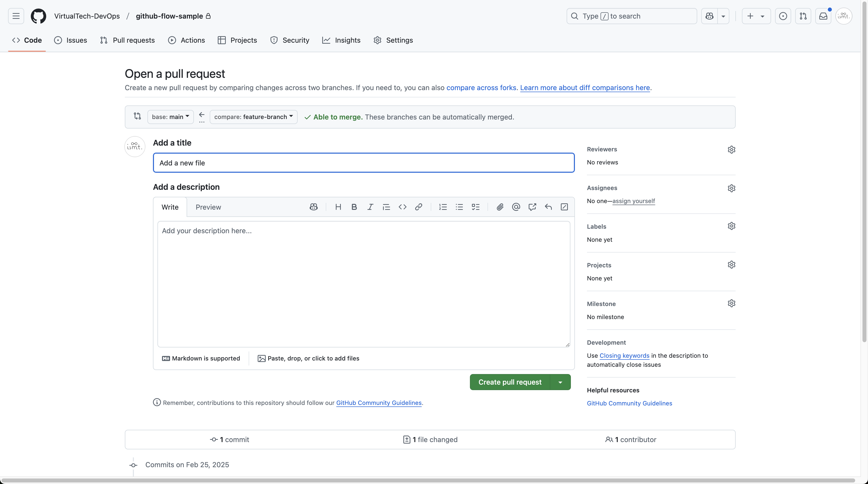The height and width of the screenshot is (484, 868).
Task: Open Learn more about diff comparisons link
Action: (x=585, y=88)
